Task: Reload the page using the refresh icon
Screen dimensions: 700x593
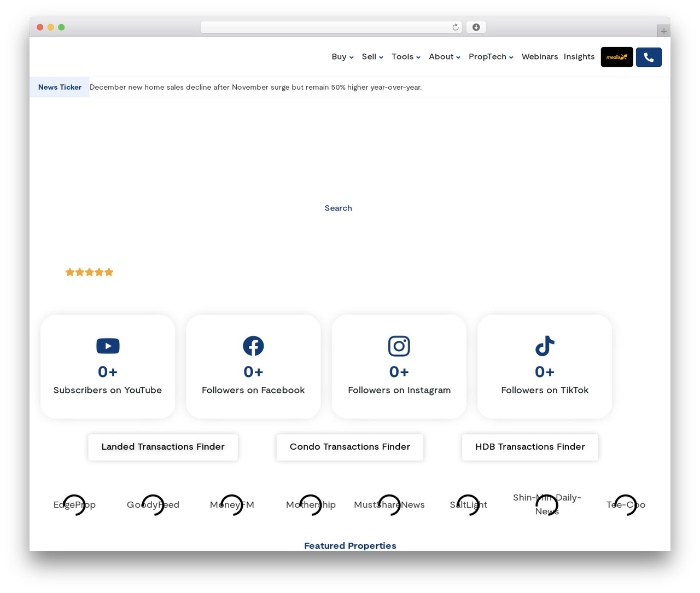Action: click(456, 27)
